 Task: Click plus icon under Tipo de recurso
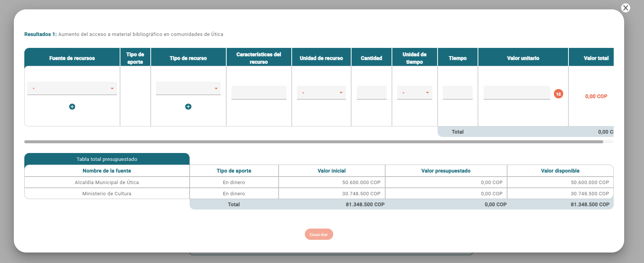[x=188, y=107]
